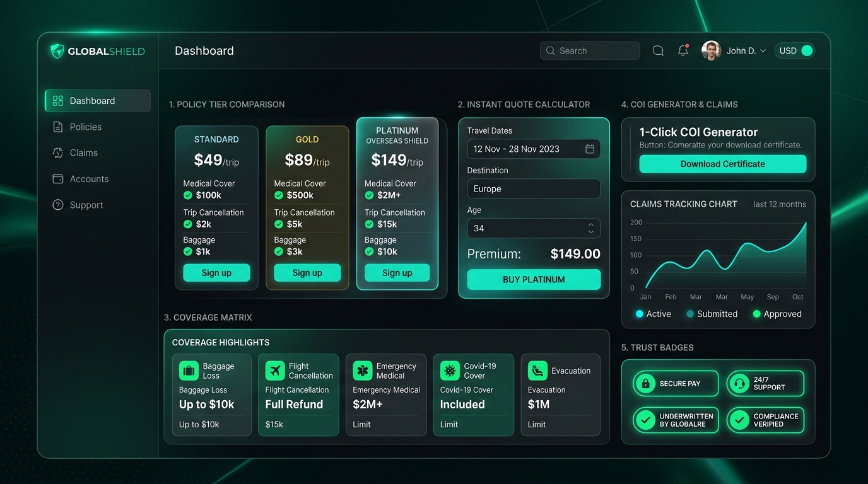Viewport: 868px width, 484px height.
Task: Open calendar icon in Travel Dates field
Action: point(590,149)
